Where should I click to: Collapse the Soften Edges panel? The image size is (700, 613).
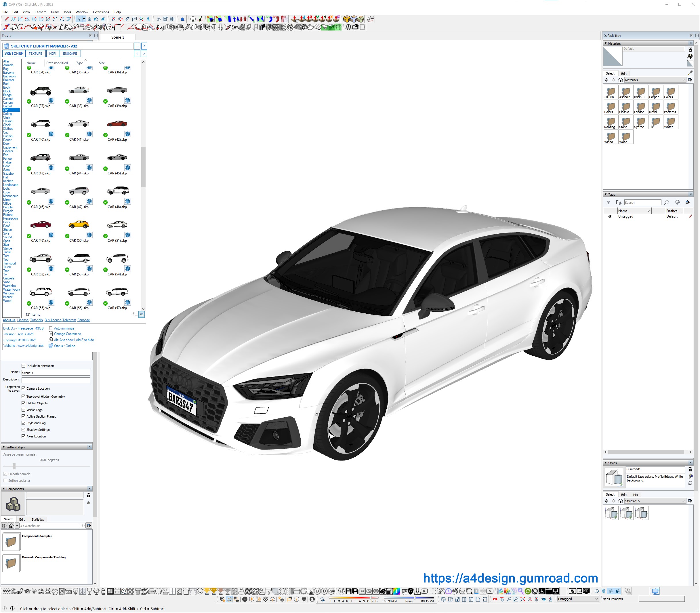click(x=4, y=447)
